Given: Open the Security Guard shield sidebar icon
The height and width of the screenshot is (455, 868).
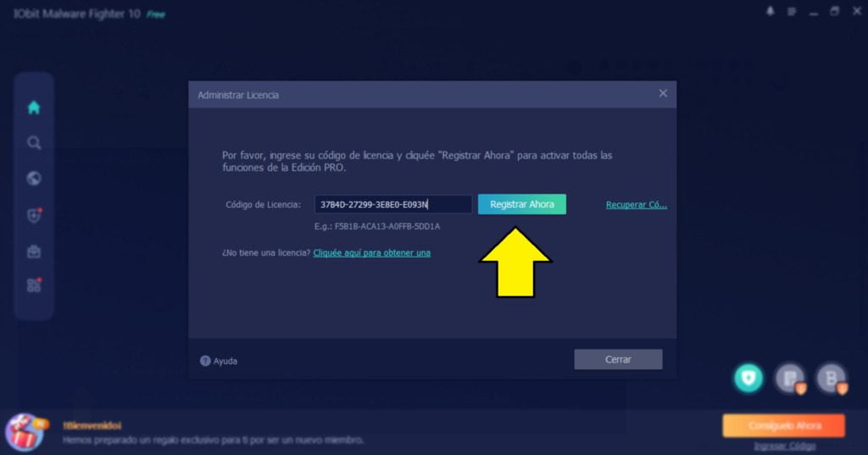Looking at the screenshot, I should tap(34, 214).
